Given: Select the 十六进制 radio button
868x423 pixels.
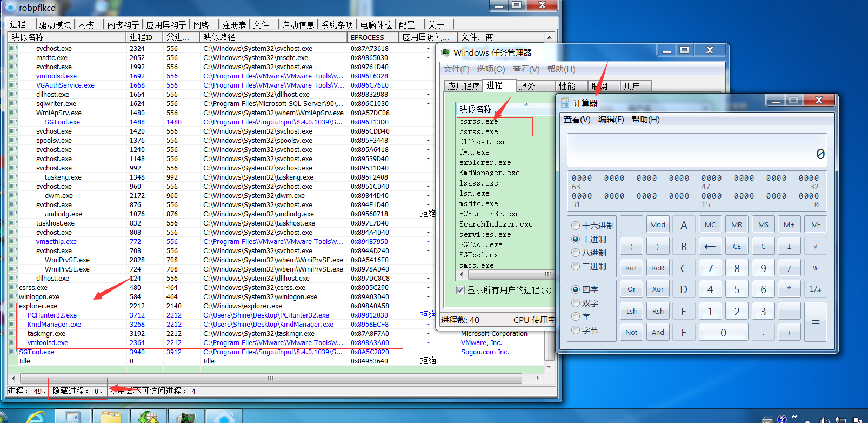Looking at the screenshot, I should coord(576,226).
